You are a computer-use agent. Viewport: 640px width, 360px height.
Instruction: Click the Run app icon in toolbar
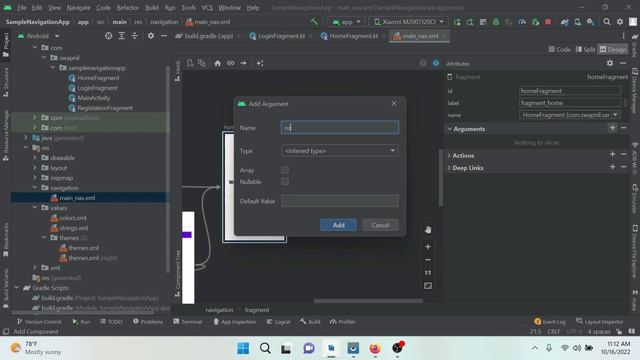[x=457, y=22]
